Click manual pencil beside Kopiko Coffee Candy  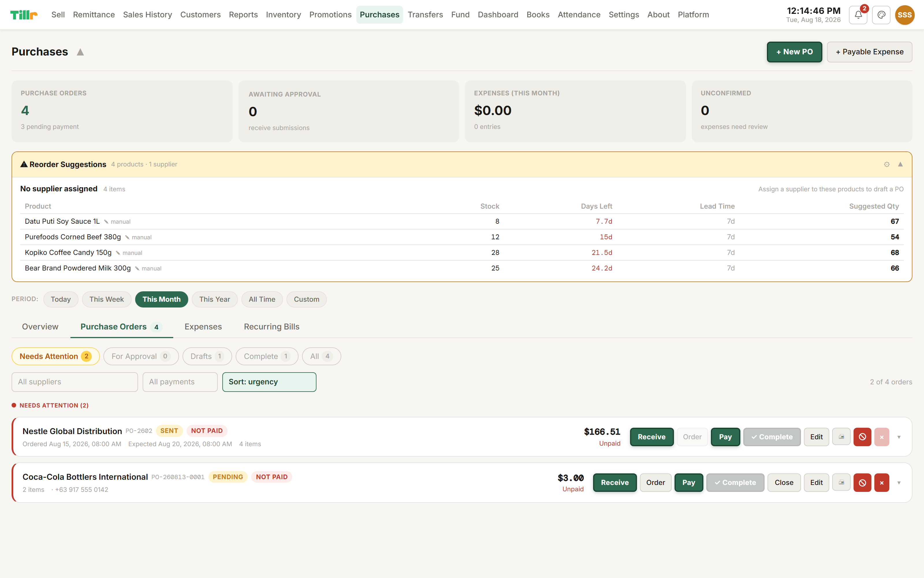click(x=129, y=253)
